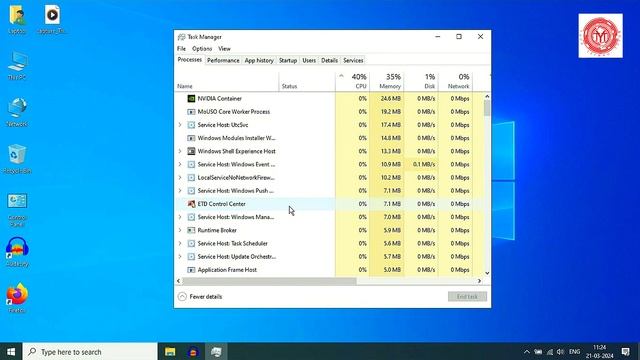Sort by the Memory column header
This screenshot has width=640, height=360.
[x=387, y=81]
